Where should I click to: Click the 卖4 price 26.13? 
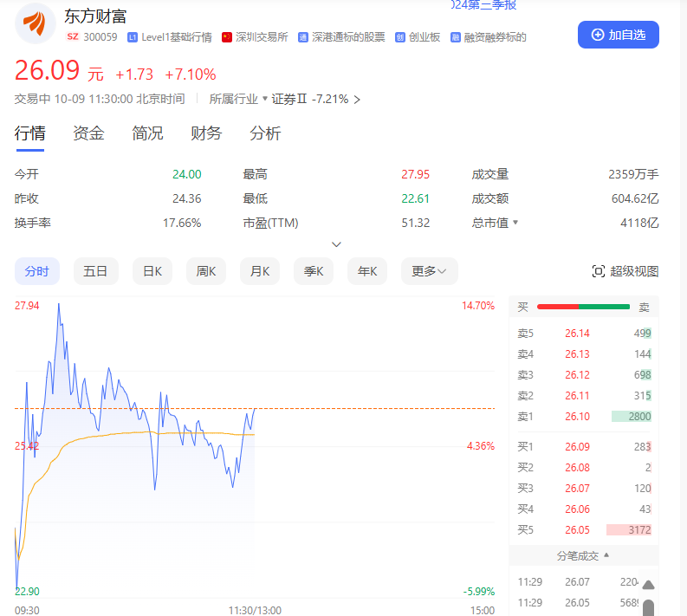tap(577, 354)
